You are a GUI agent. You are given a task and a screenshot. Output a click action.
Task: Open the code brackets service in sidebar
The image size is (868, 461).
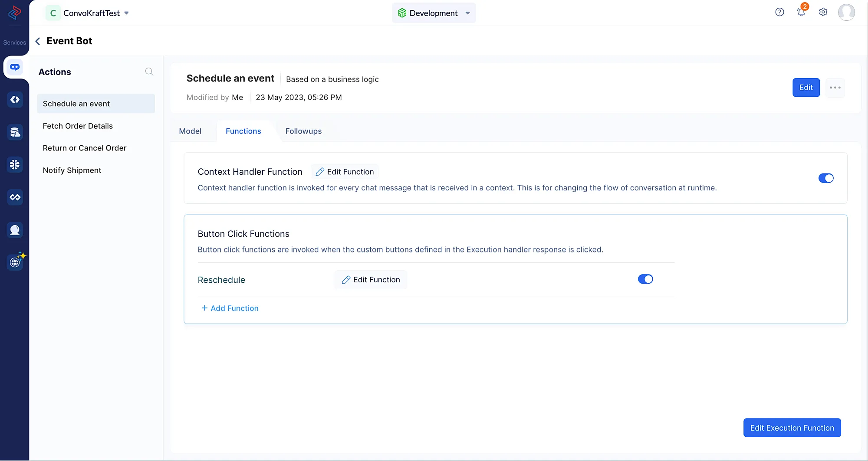point(15,100)
